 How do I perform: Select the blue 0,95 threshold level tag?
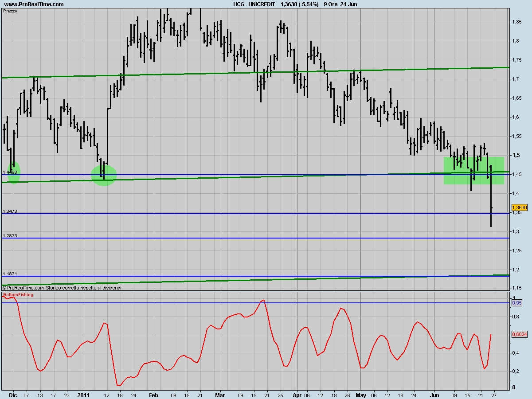click(517, 303)
